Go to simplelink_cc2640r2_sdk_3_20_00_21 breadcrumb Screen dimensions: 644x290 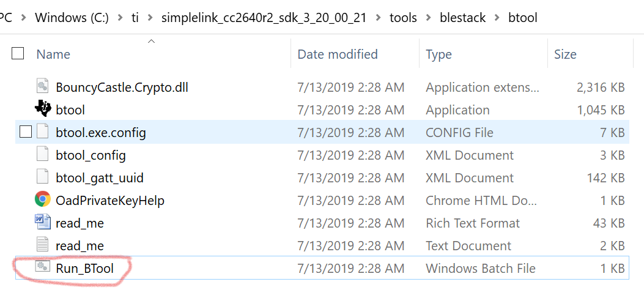(x=264, y=18)
